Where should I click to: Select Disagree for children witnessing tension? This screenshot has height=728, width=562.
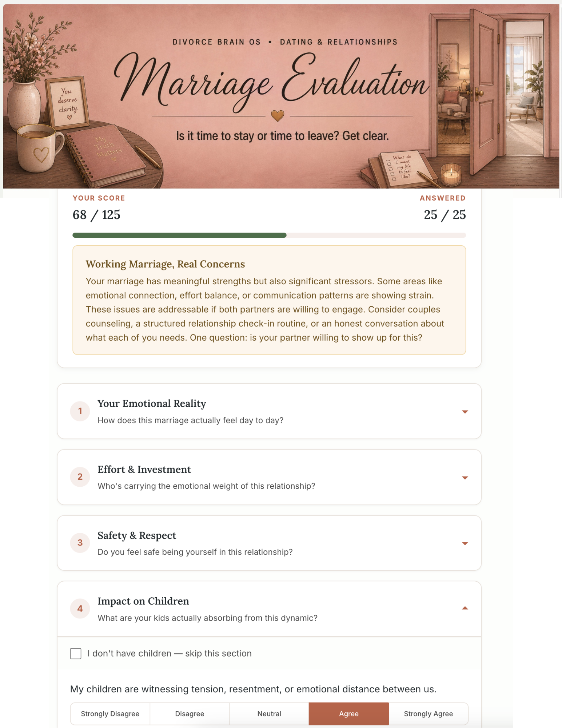pos(190,714)
